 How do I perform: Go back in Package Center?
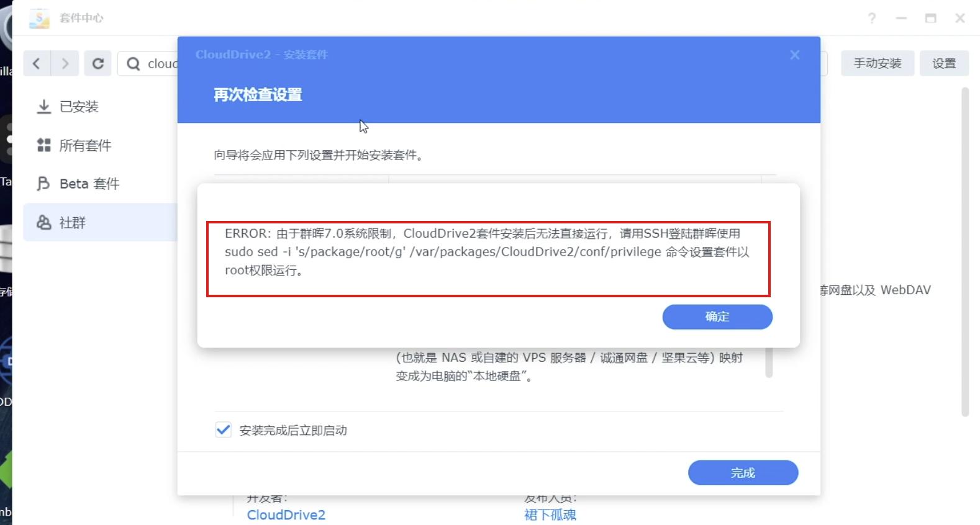(37, 63)
